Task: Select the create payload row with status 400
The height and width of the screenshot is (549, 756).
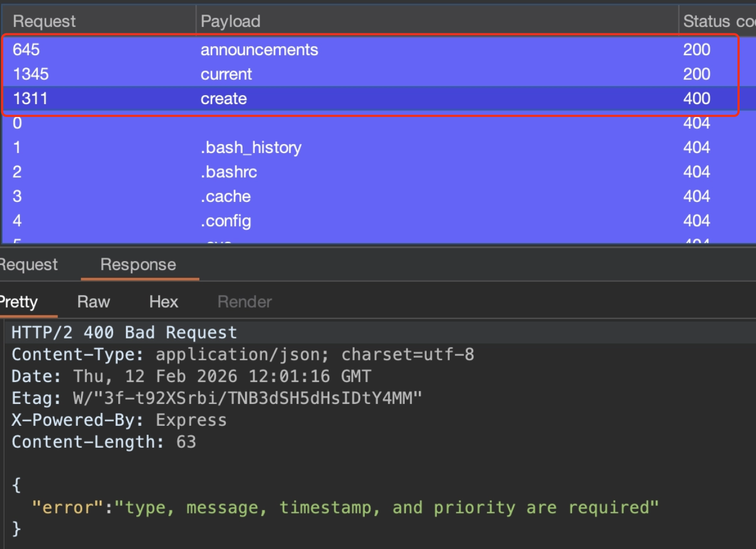Action: 223,99
